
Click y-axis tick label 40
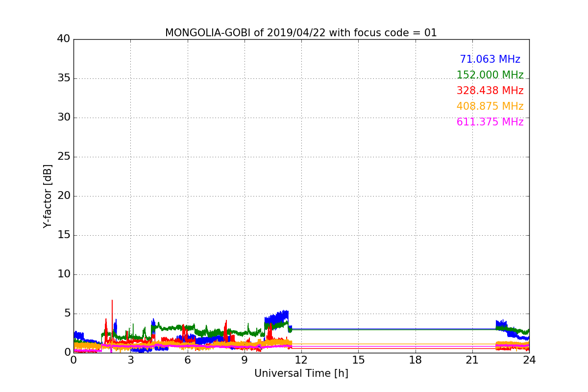[x=64, y=39]
